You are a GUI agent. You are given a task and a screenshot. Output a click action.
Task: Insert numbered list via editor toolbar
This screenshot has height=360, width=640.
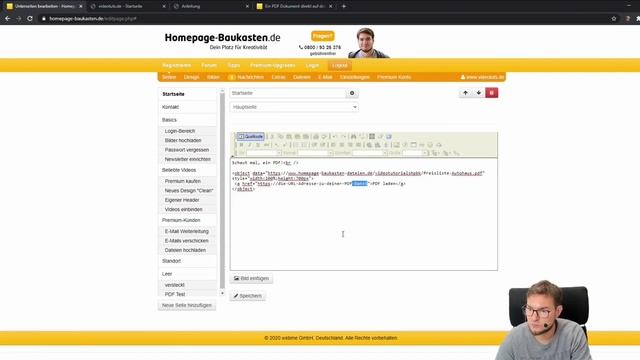coord(296,145)
